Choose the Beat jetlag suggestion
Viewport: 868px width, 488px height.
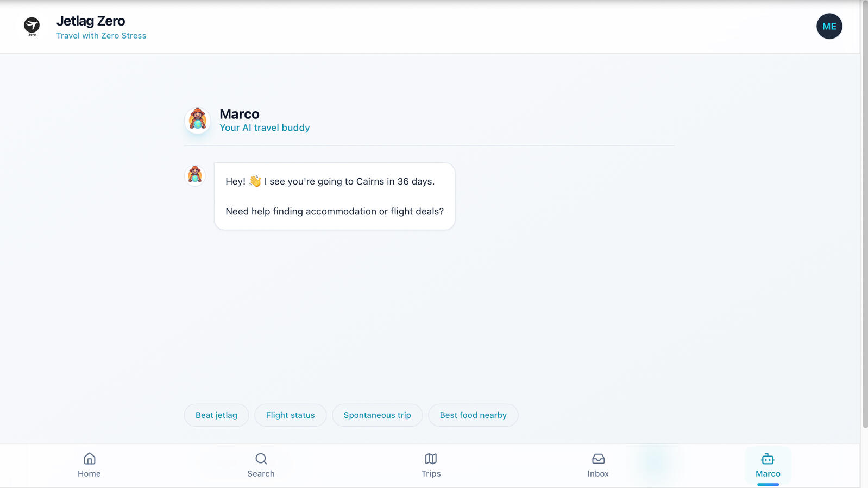click(x=216, y=415)
